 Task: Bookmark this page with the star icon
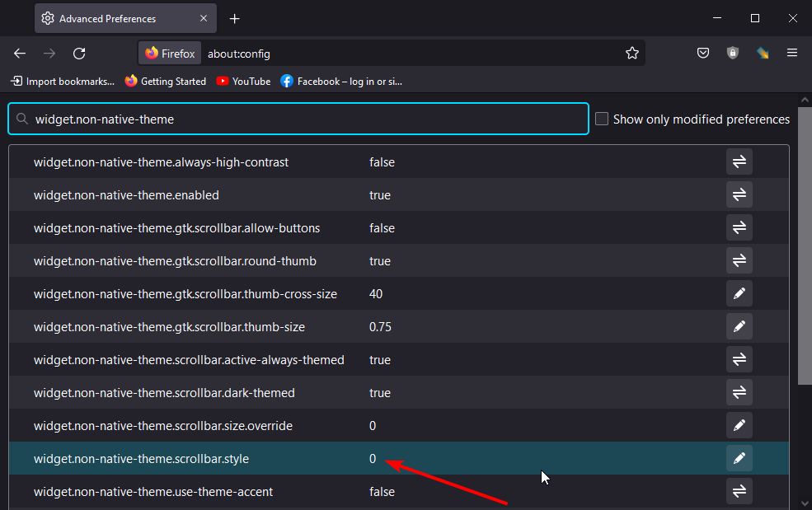631,54
